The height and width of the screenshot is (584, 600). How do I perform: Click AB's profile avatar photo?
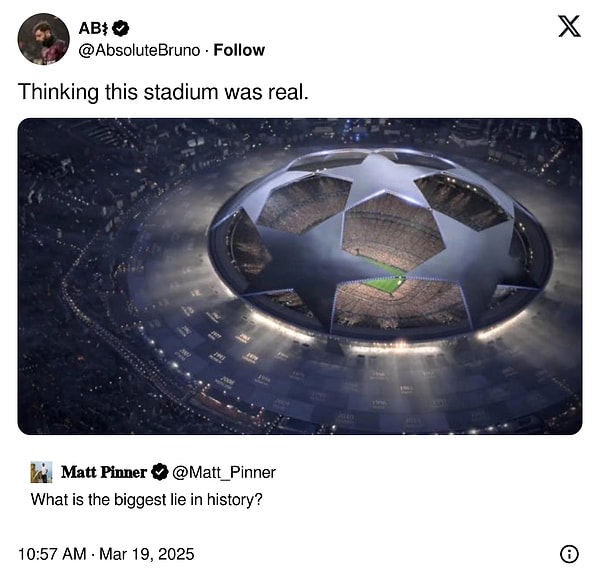click(44, 39)
